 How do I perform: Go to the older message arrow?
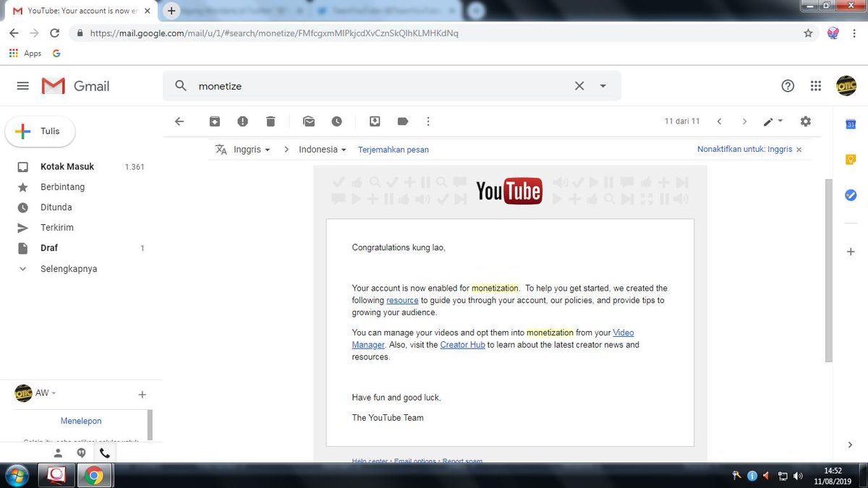click(744, 121)
